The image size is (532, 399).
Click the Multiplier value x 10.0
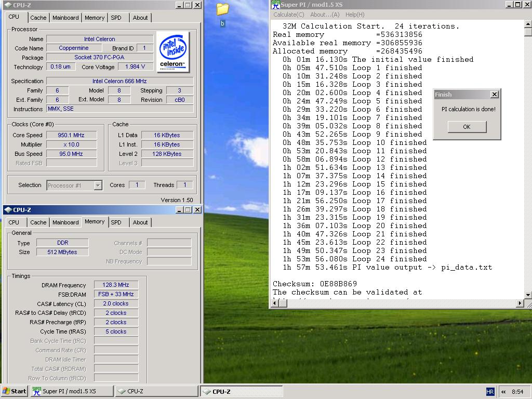[x=71, y=144]
